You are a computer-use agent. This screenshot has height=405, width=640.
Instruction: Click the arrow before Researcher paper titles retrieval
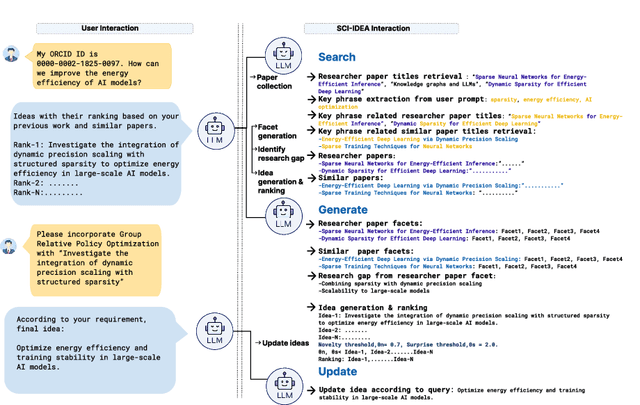(x=312, y=76)
